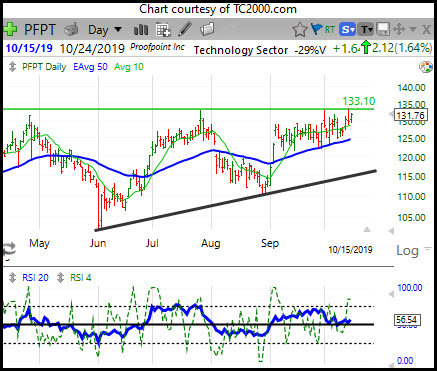This screenshot has width=437, height=371.
Task: Click the refresh arrows icon at the left edge
Action: click(x=9, y=249)
